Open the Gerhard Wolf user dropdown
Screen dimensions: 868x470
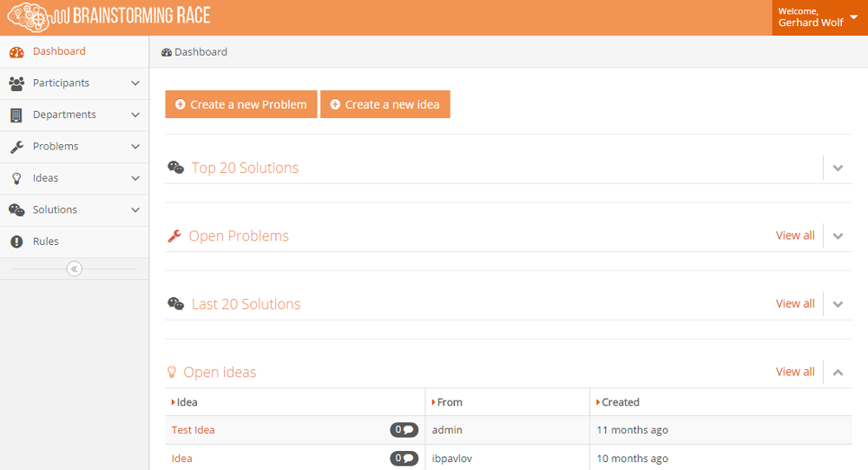click(x=819, y=17)
